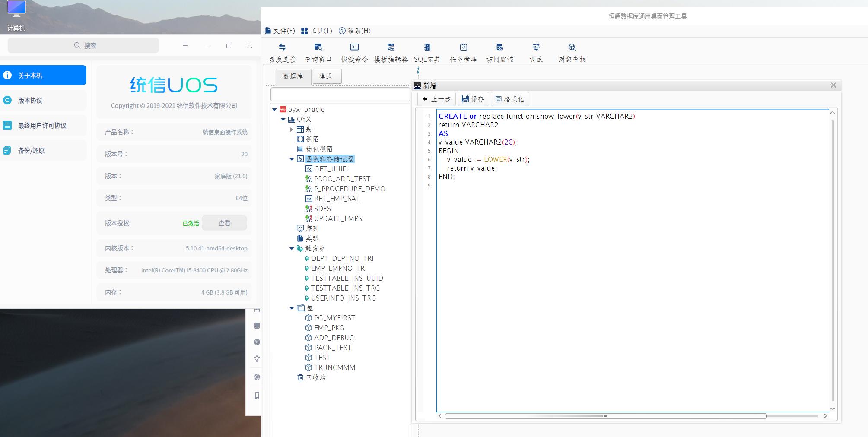Click the editor's horizontal scrollbar thumb
This screenshot has height=437, width=868.
pos(605,416)
